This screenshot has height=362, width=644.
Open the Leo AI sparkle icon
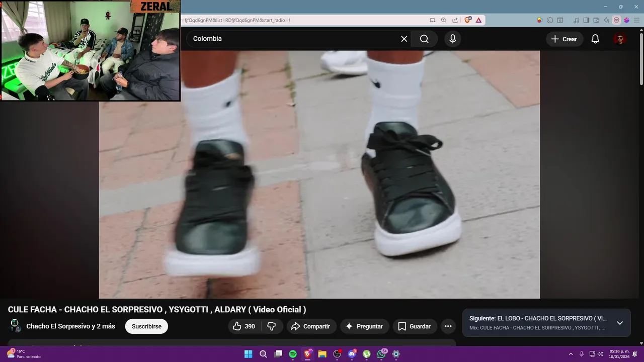606,20
